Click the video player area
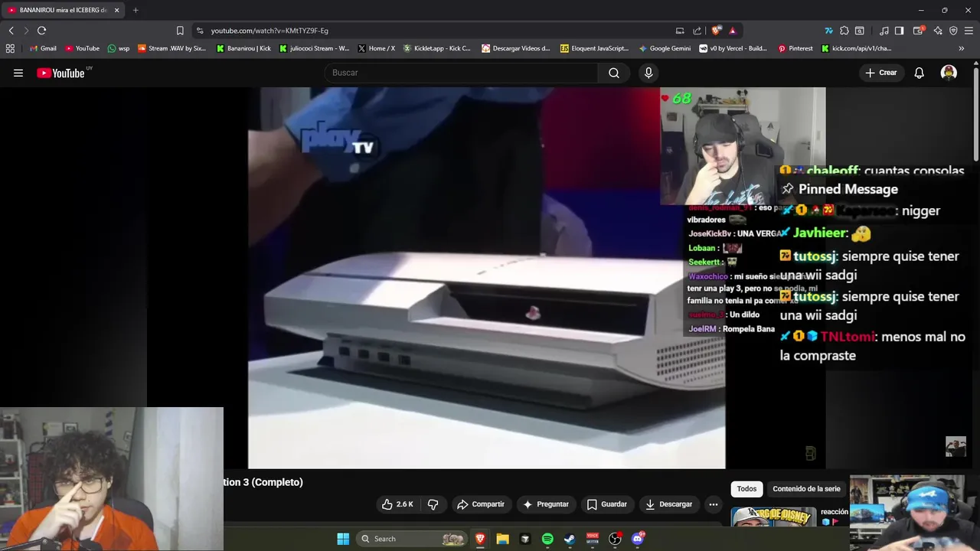 tap(486, 277)
